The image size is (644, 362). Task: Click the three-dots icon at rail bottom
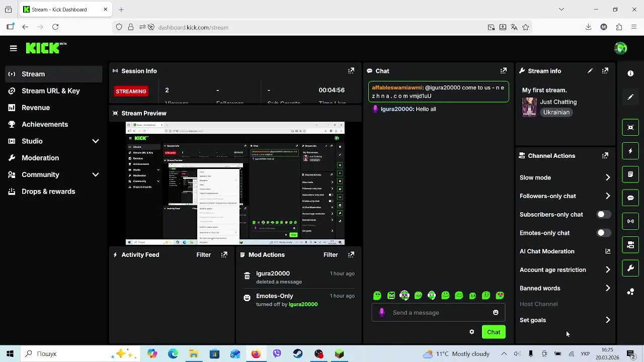coord(630,292)
